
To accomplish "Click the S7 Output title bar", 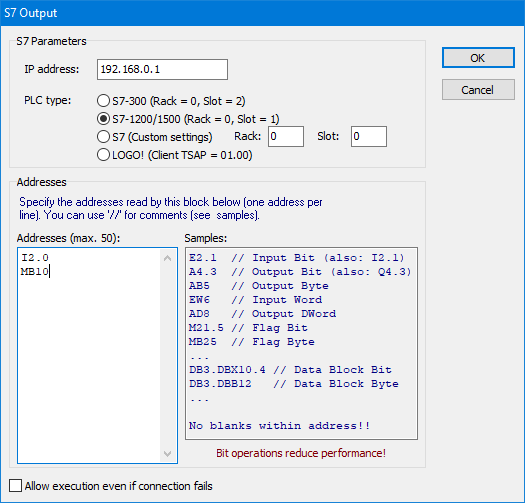I will pos(262,13).
